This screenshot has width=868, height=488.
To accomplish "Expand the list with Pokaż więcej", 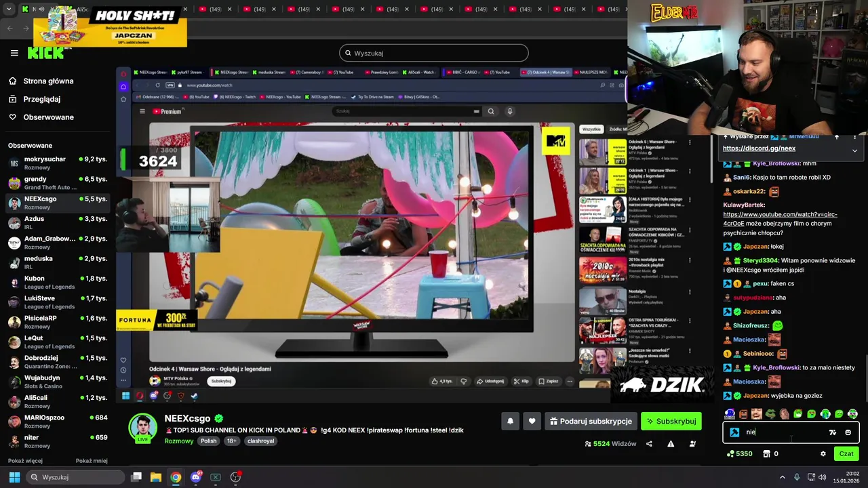I will click(x=25, y=461).
